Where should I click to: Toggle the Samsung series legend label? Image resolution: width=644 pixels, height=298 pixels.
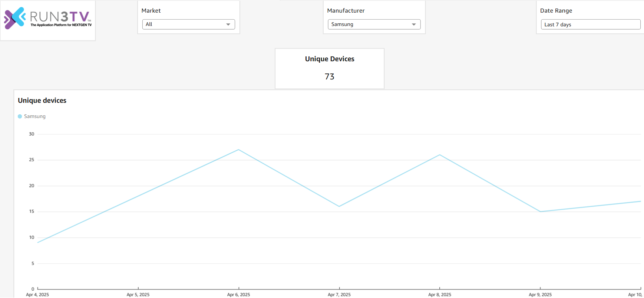coord(35,117)
